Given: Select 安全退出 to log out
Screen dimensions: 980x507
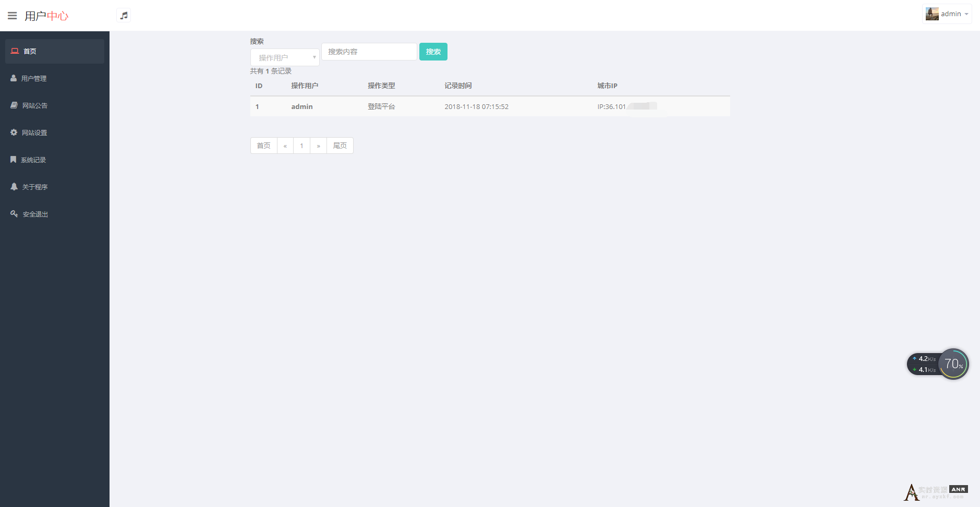Looking at the screenshot, I should point(55,214).
